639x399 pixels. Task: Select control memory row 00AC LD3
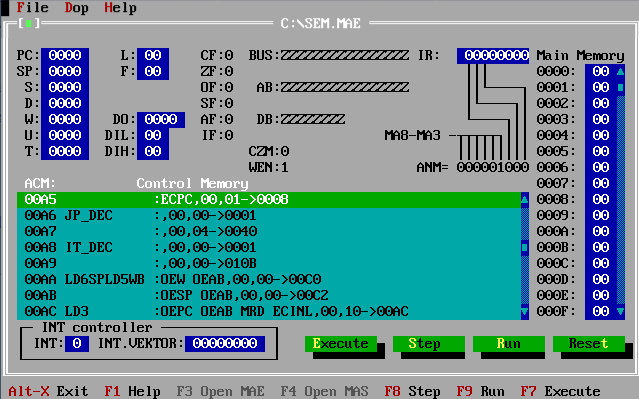pos(269,311)
